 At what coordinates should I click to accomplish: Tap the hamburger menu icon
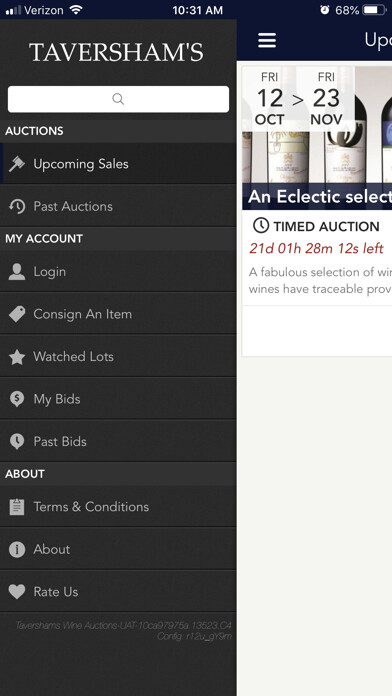(x=267, y=40)
